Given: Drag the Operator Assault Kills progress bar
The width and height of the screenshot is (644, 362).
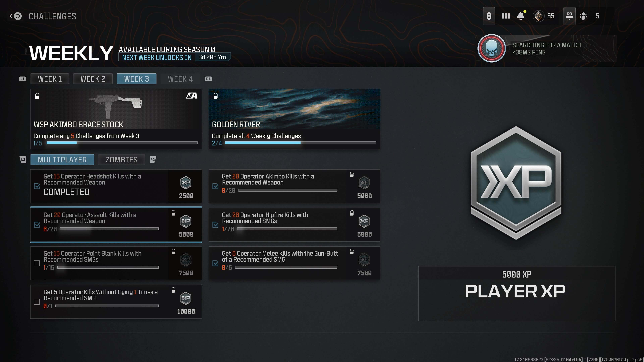Looking at the screenshot, I should (x=108, y=229).
